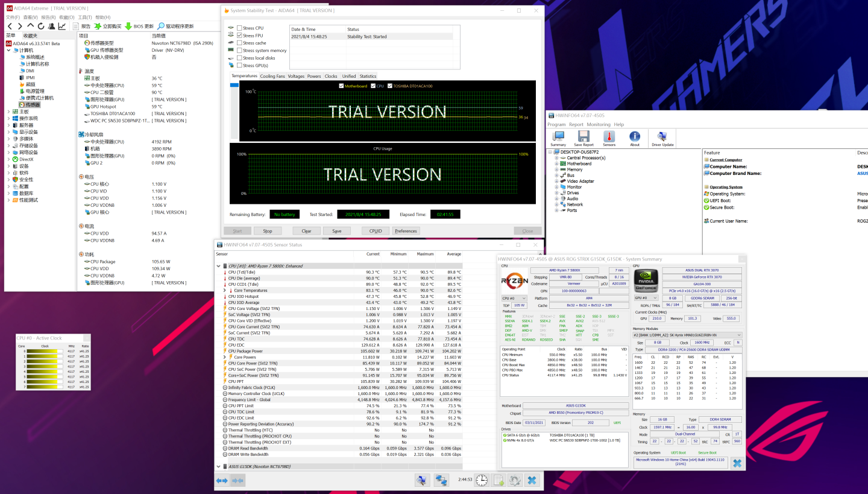Open the Monitoring menu in HWiNFO64
The height and width of the screenshot is (494, 868).
point(599,124)
